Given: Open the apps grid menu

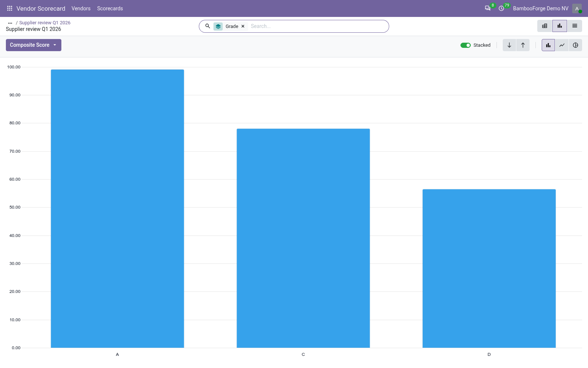Looking at the screenshot, I should [10, 8].
